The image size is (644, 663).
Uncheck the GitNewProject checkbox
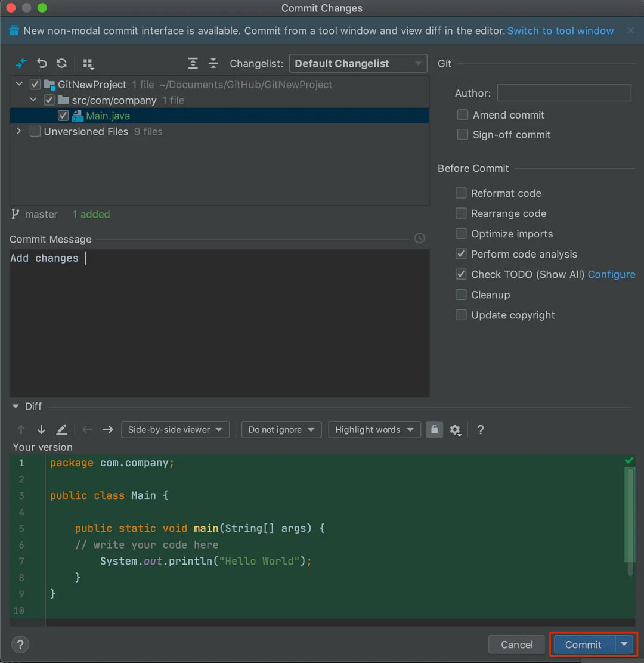click(35, 85)
